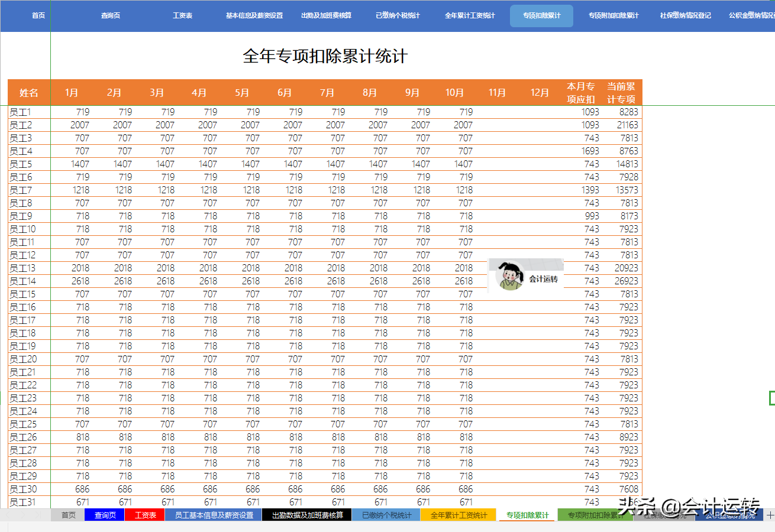The image size is (775, 532).
Task: Go to 首页 in the blue navigation bar
Action: click(x=38, y=15)
